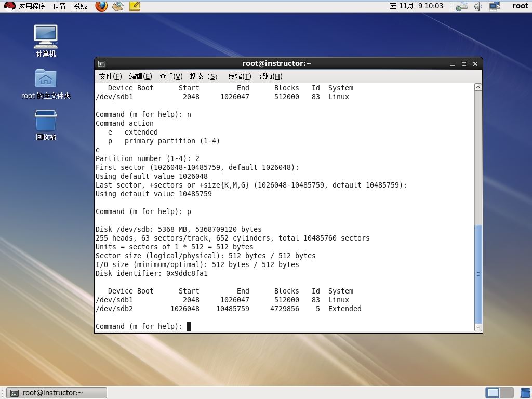Screen dimensions: 532x399
Task: Open the Applications (应用程序) menu
Action: pyautogui.click(x=32, y=6)
